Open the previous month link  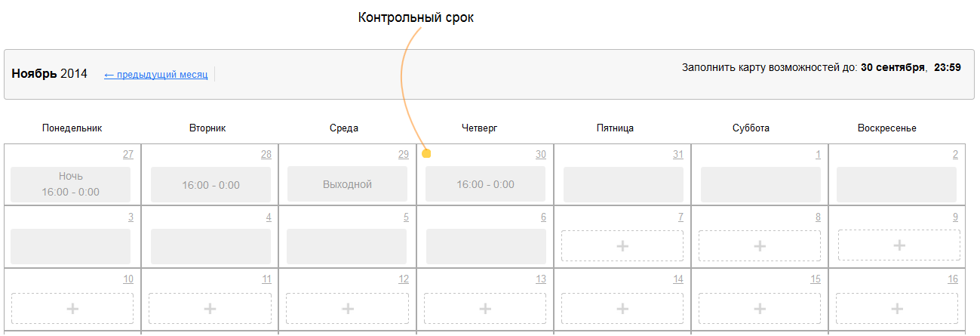click(155, 75)
